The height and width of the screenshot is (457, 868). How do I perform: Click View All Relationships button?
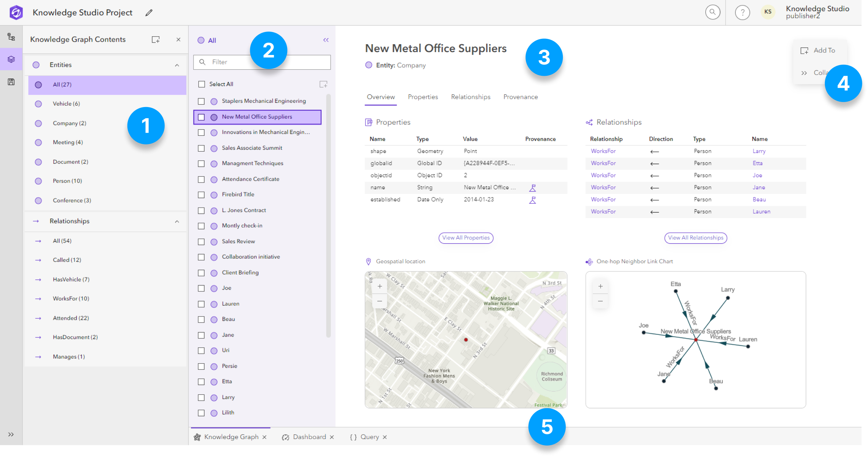[695, 237]
